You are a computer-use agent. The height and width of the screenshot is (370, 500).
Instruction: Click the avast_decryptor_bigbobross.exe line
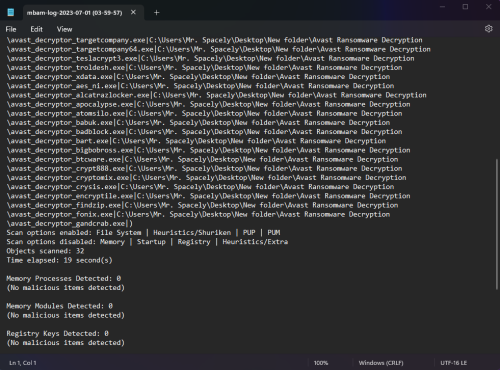click(208, 150)
